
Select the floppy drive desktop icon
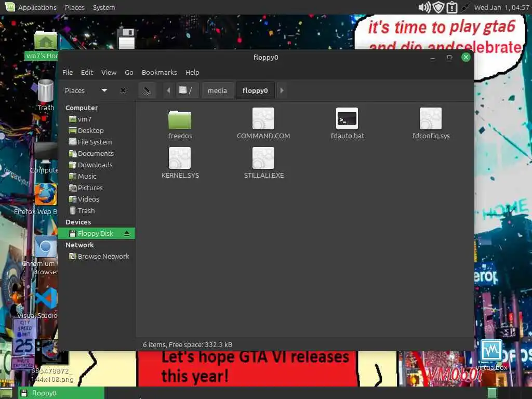coord(126,39)
